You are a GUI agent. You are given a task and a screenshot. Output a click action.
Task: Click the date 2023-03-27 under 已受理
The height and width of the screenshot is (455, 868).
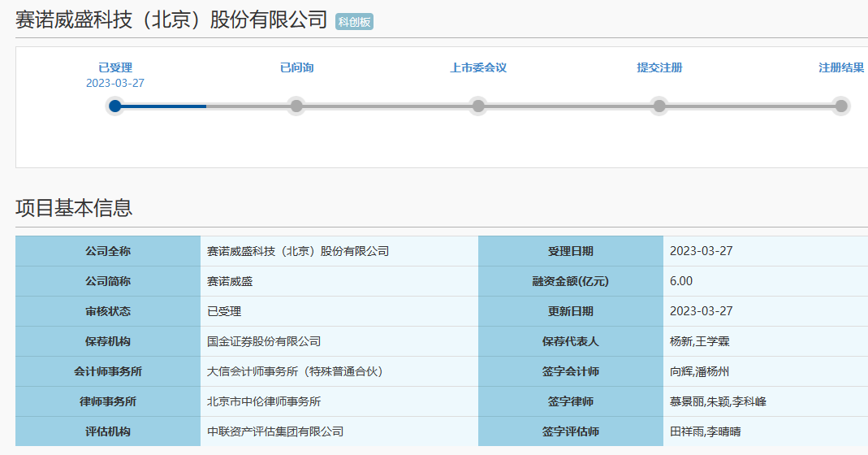click(115, 83)
